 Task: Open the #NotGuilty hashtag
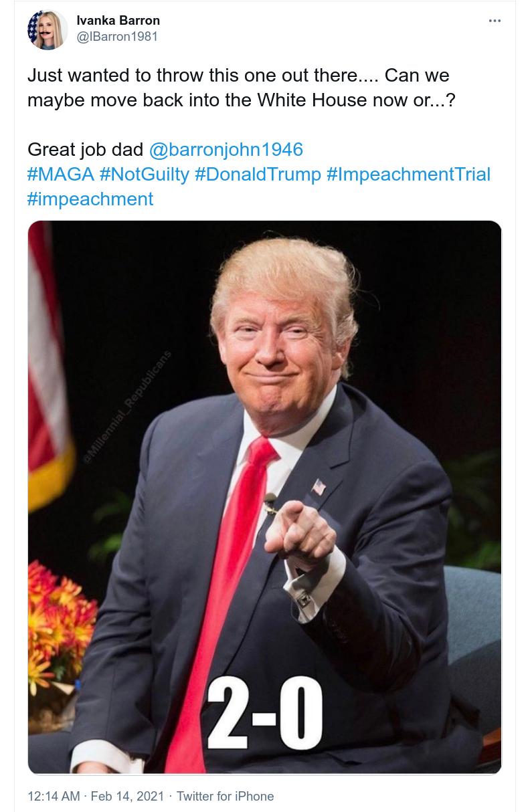(144, 174)
